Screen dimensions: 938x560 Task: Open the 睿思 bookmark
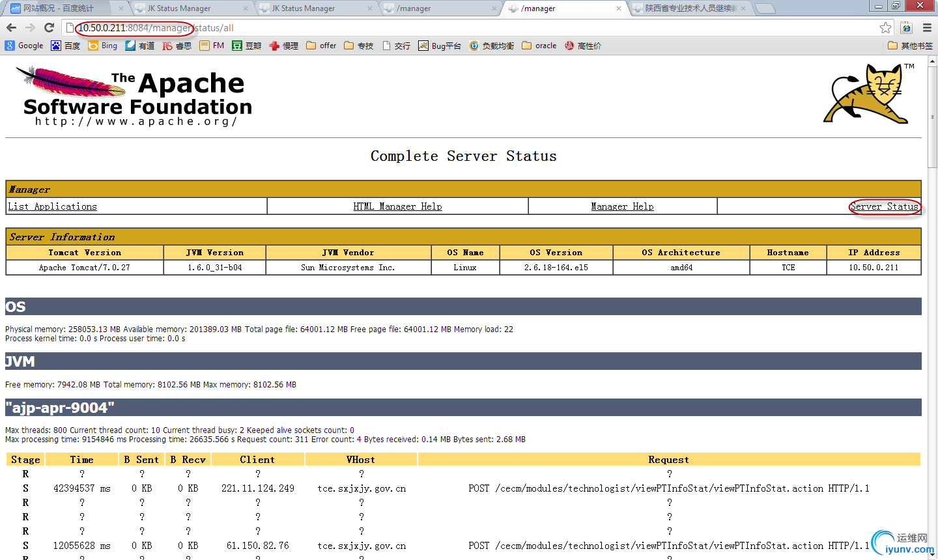tap(177, 46)
